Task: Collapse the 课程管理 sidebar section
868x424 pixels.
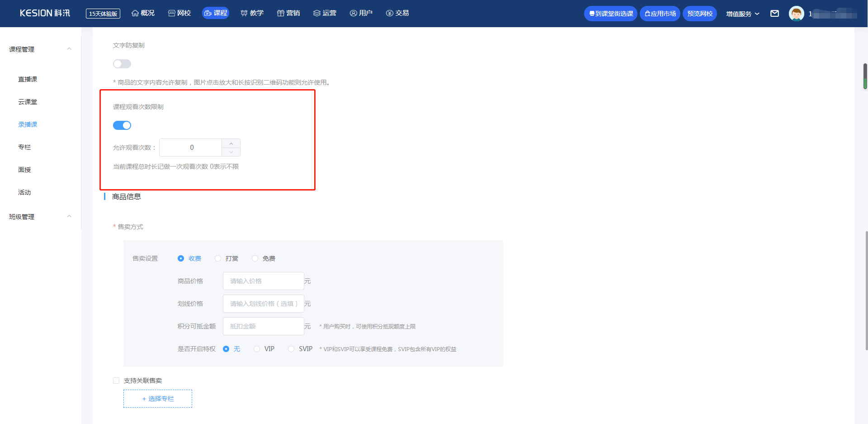Action: click(x=69, y=49)
